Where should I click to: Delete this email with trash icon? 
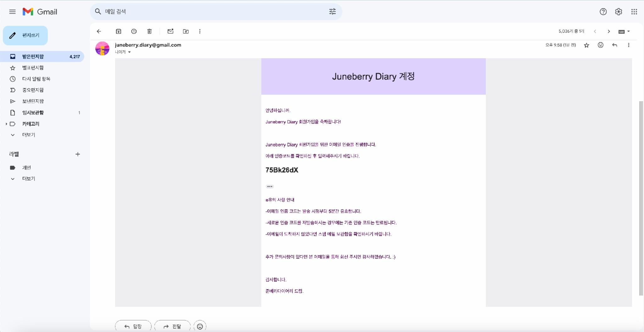click(149, 31)
